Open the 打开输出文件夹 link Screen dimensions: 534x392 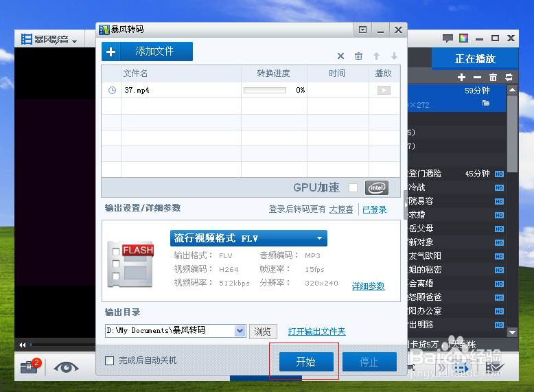point(316,332)
